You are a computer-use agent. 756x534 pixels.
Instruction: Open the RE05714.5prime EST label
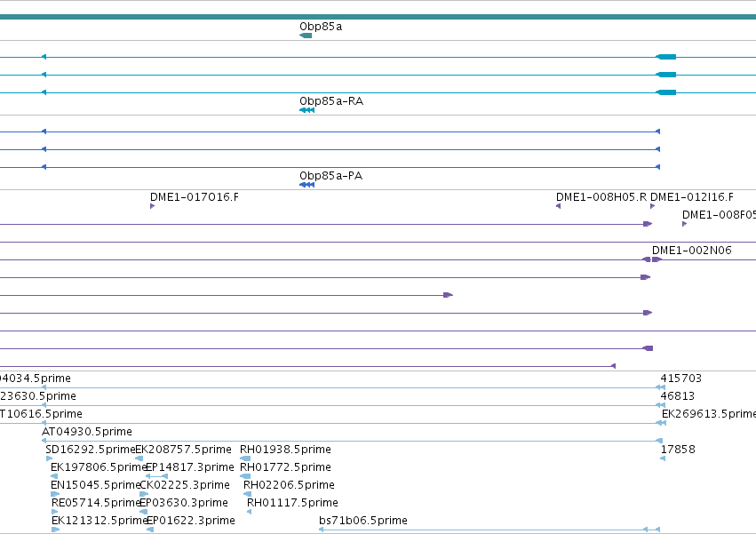coord(96,503)
